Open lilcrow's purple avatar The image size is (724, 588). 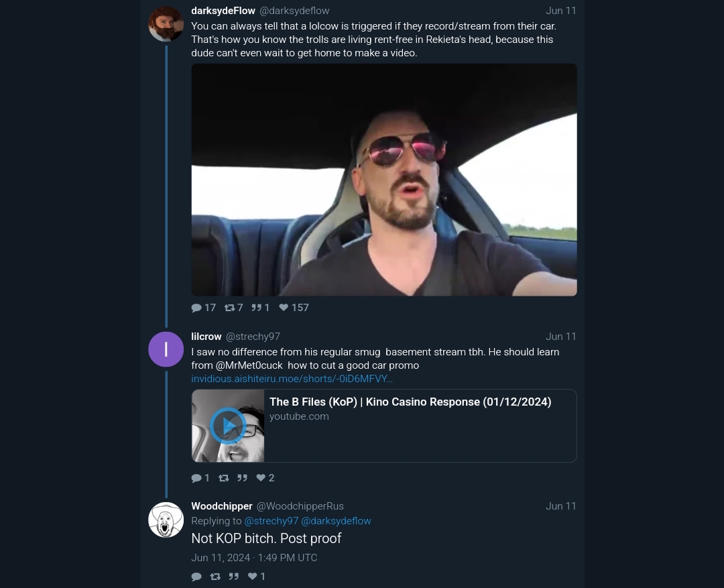click(x=166, y=349)
